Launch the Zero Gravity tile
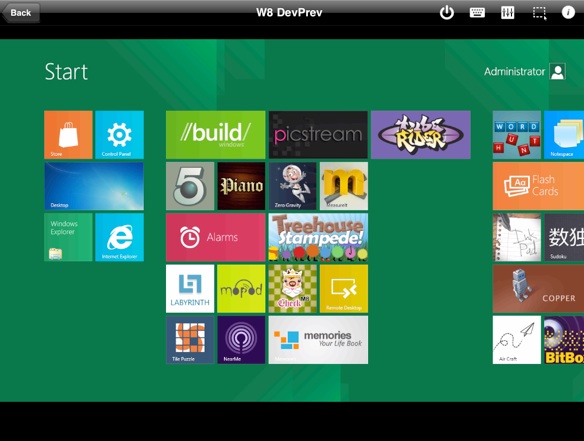 click(292, 186)
